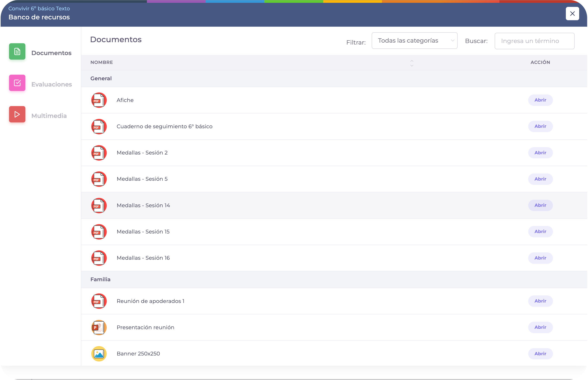This screenshot has width=588, height=380.
Task: Switch to the Evaluaciones section label
Action: tap(52, 84)
